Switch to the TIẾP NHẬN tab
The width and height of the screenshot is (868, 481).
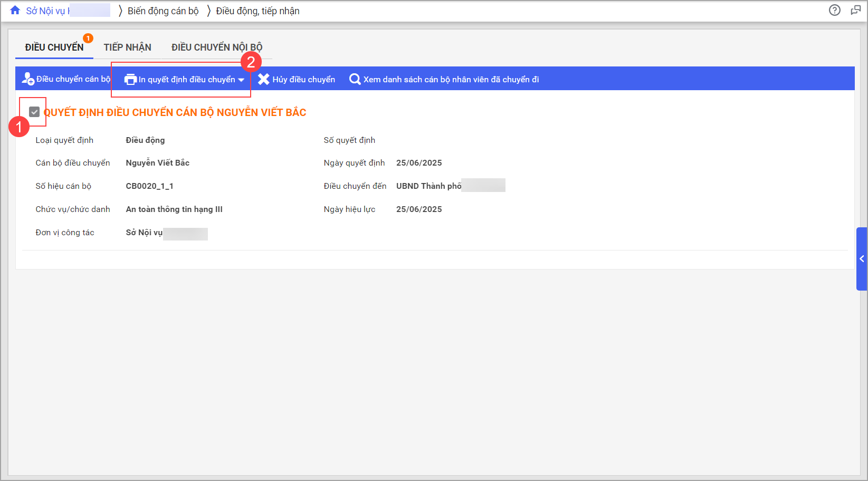point(127,47)
